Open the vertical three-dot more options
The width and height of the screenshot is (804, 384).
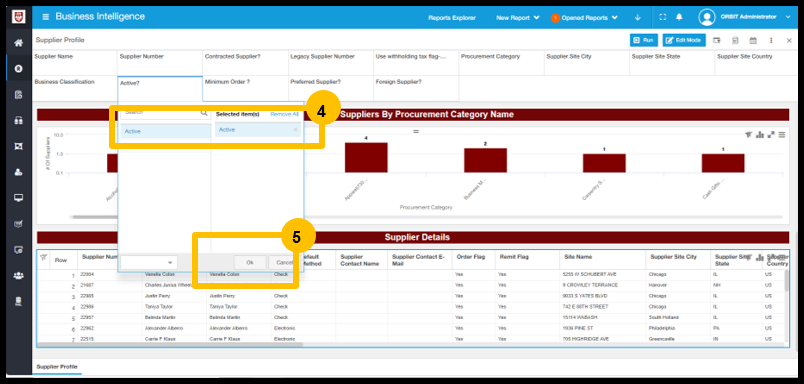point(771,40)
